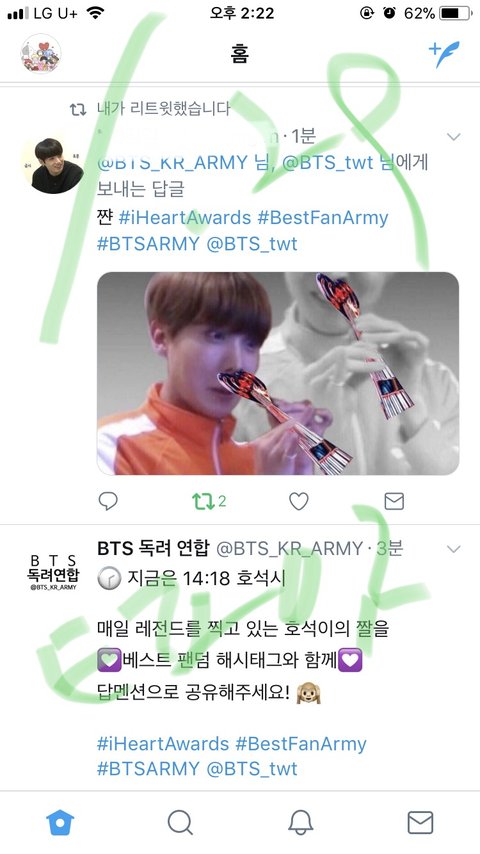Like the tweet with heart icon
Screen dimensions: 480x854
click(x=299, y=501)
